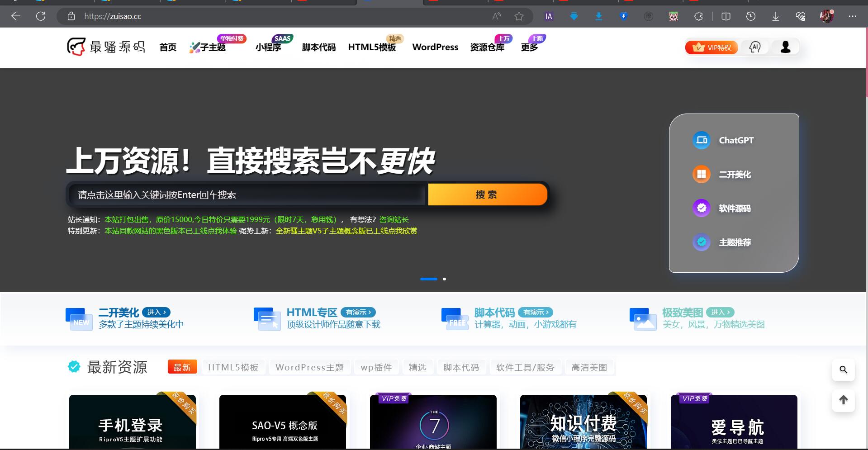868x450 pixels.
Task: Click the 最骚源码 site logo
Action: (106, 47)
